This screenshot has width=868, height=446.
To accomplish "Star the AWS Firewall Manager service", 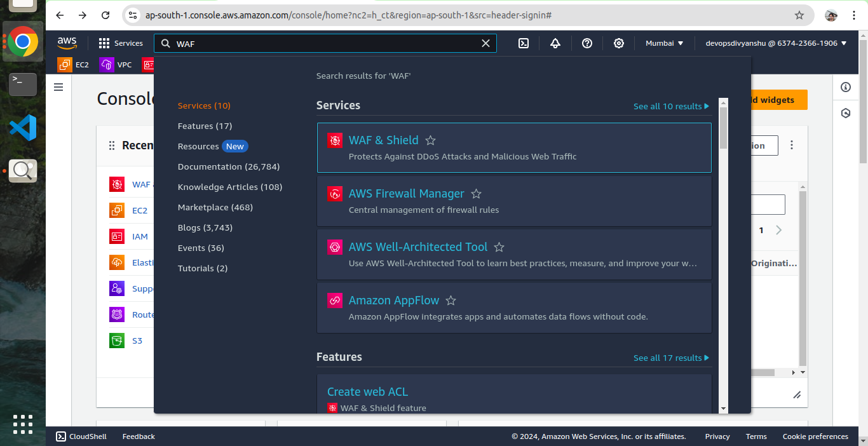I will point(476,194).
